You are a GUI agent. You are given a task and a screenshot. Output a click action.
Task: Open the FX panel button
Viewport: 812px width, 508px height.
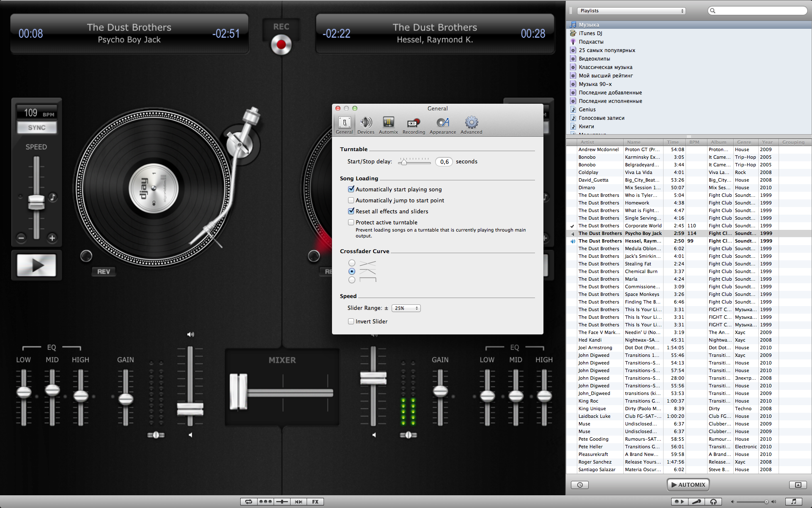click(315, 502)
